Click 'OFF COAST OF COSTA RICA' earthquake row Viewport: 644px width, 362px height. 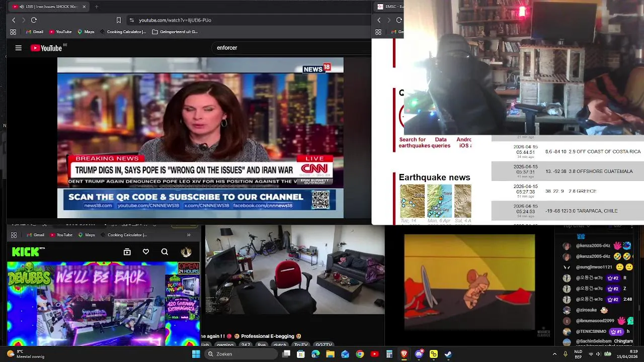point(568,151)
